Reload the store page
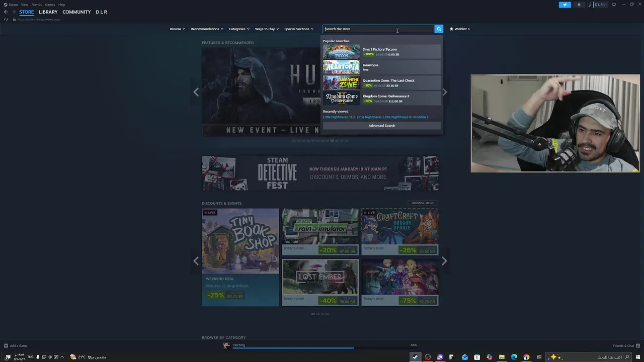This screenshot has width=644, height=362. pos(6,19)
